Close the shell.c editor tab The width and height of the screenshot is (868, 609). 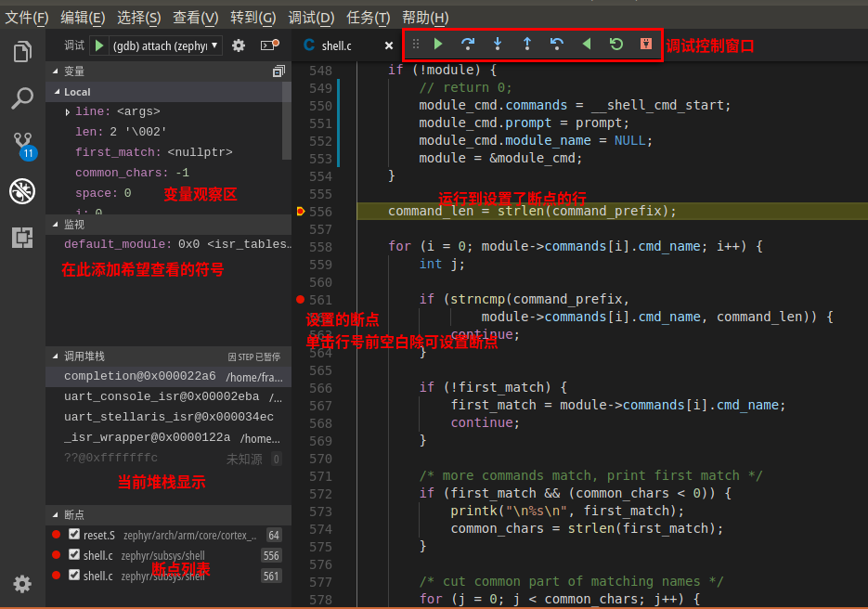point(389,45)
